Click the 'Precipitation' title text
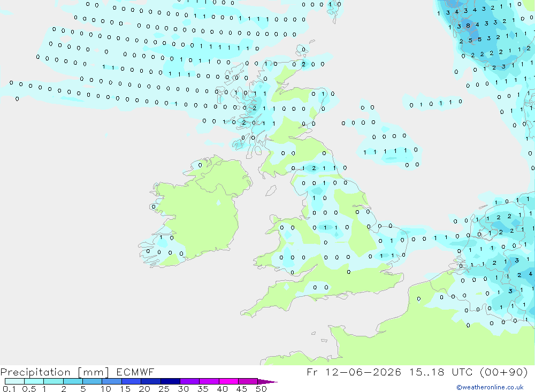This screenshot has height=392, width=535. (35, 372)
